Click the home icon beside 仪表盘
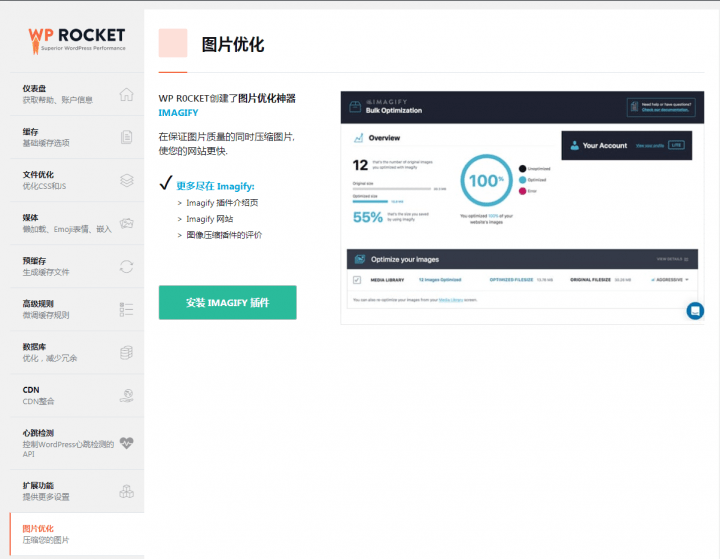 (x=126, y=94)
